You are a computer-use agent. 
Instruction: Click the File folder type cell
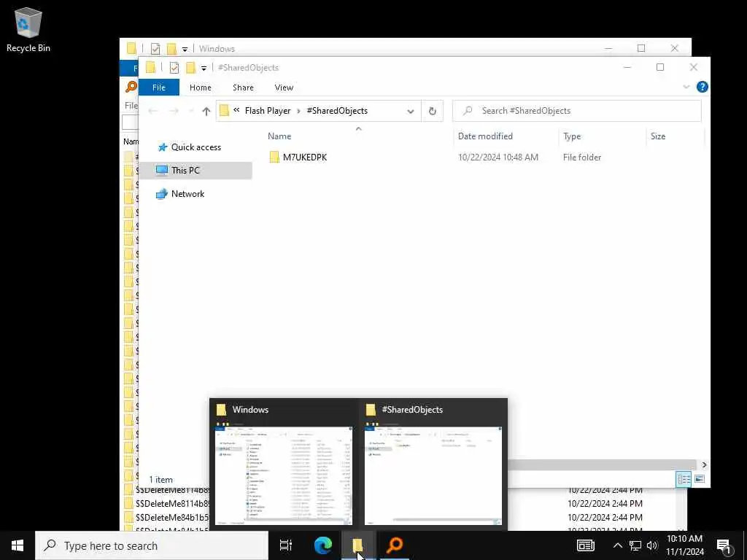(x=581, y=157)
